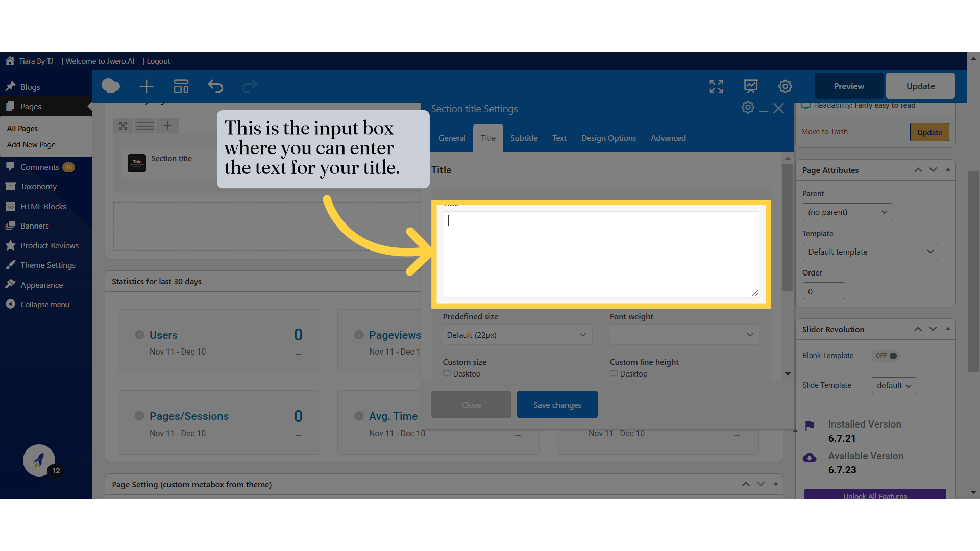The width and height of the screenshot is (980, 551).
Task: Collapse the Page Attributes panel arrow
Action: [948, 170]
